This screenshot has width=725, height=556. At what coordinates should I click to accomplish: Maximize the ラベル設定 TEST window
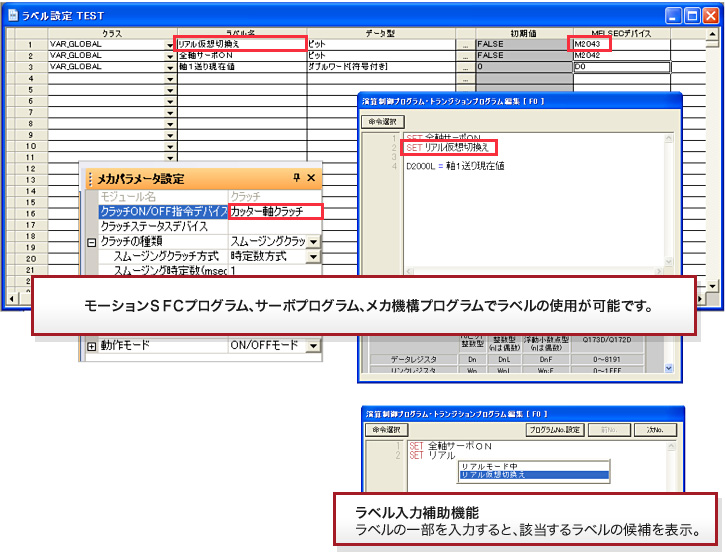[678, 15]
